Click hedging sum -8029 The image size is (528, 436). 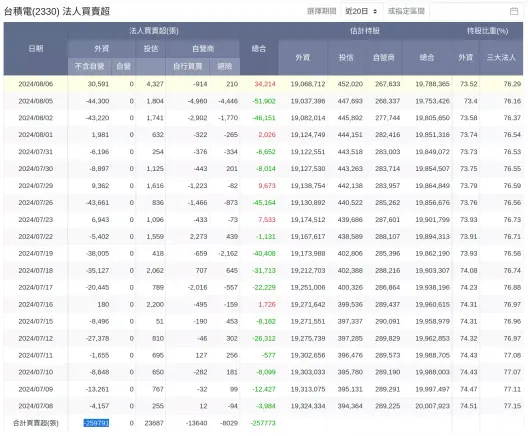pyautogui.click(x=229, y=423)
